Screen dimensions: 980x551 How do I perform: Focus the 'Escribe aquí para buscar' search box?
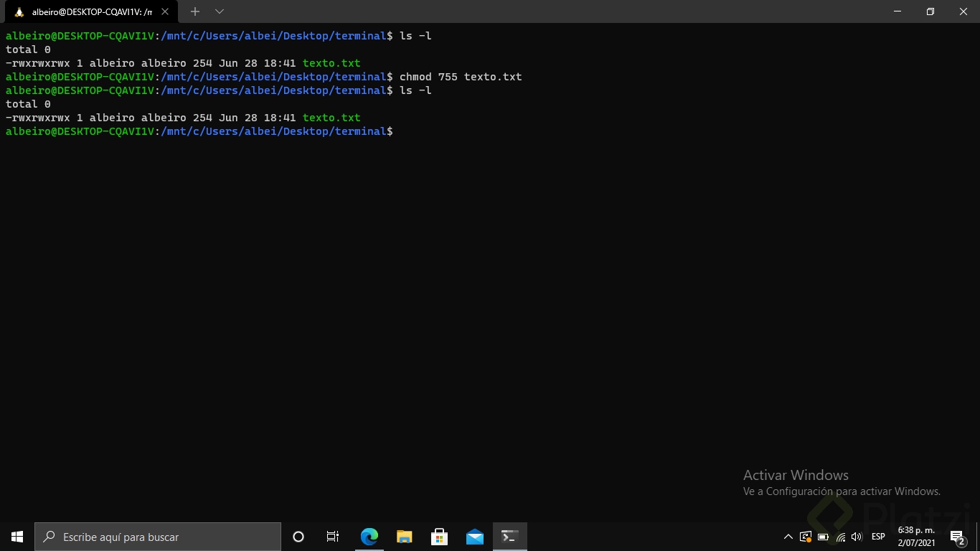tap(158, 537)
